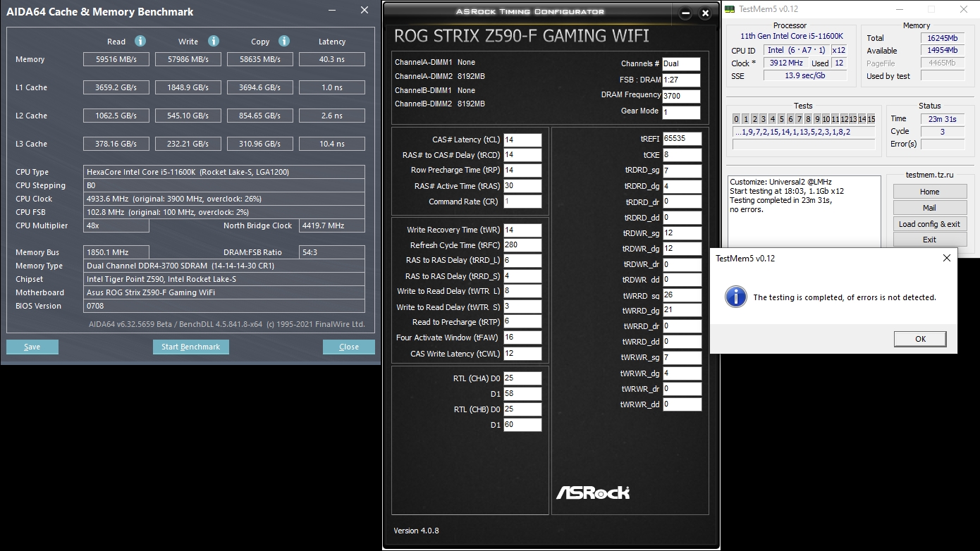
Task: Click the tRDWR_dg value field
Action: (x=682, y=249)
